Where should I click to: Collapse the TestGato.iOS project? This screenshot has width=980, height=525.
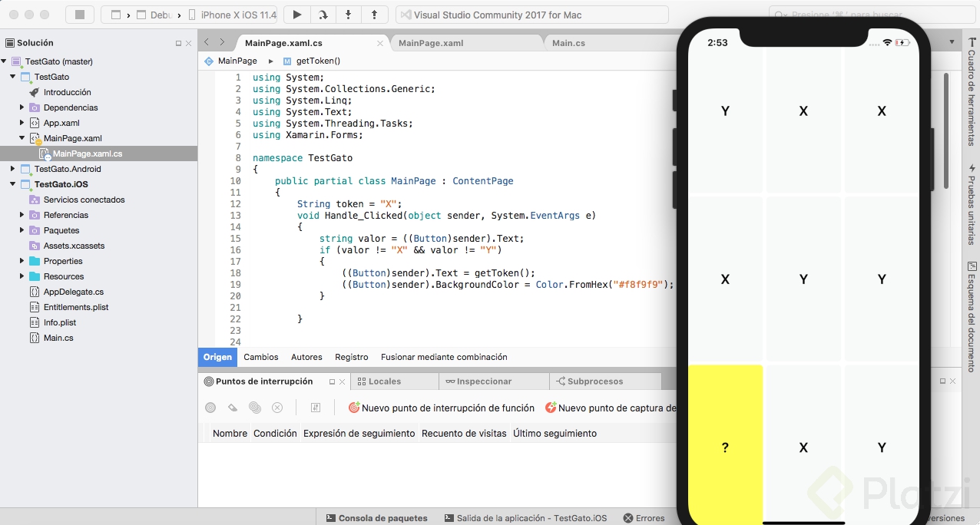(13, 184)
